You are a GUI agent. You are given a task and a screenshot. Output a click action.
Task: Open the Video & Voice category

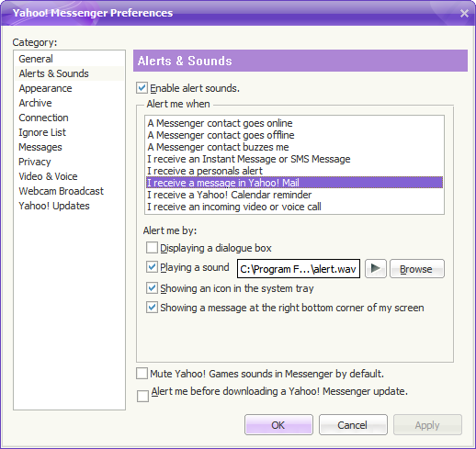coord(69,176)
